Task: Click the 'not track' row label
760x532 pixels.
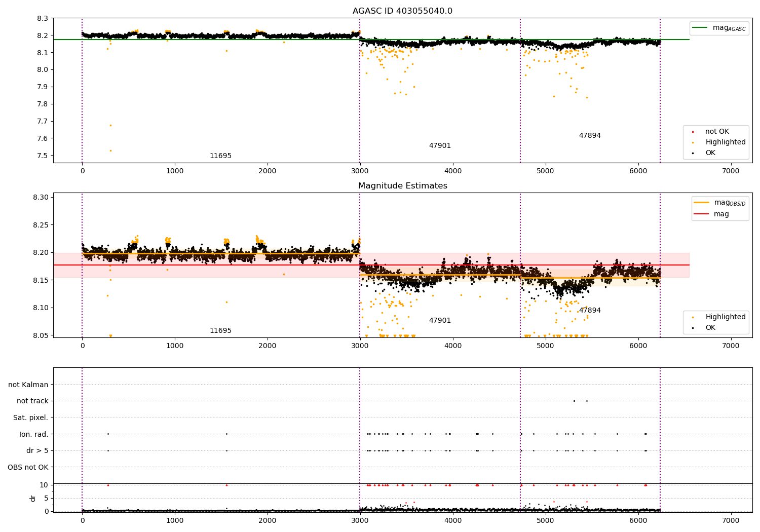Action: [32, 401]
